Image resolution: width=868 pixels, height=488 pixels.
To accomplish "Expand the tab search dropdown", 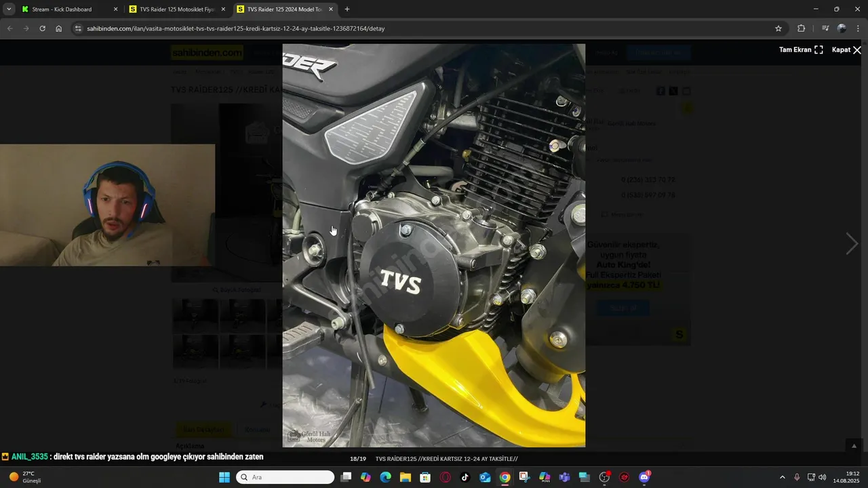I will pos(9,9).
